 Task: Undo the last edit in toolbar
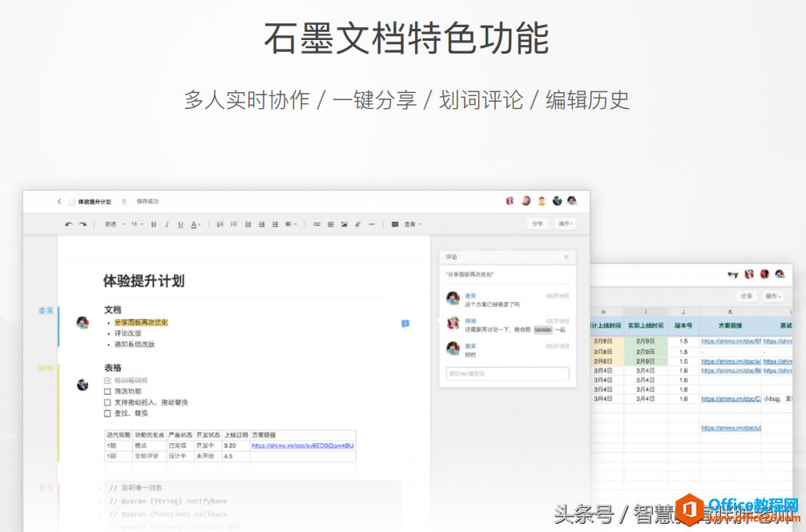pos(69,224)
